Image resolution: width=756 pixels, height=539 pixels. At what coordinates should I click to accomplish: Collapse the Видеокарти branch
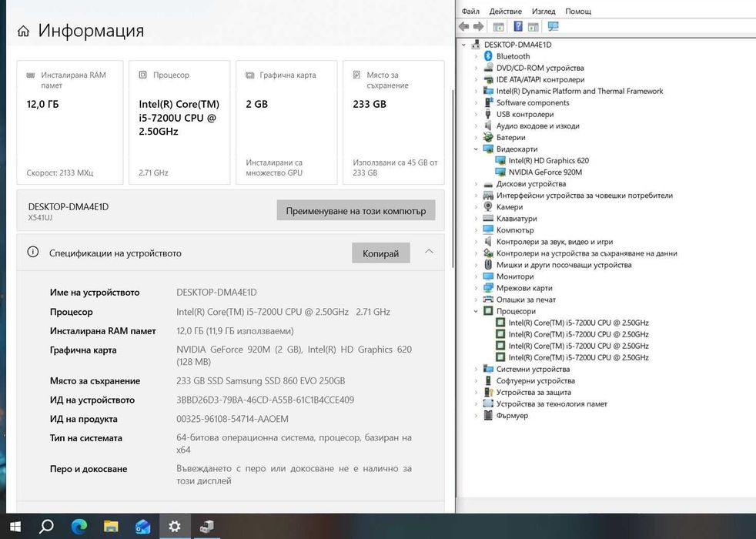click(x=476, y=149)
